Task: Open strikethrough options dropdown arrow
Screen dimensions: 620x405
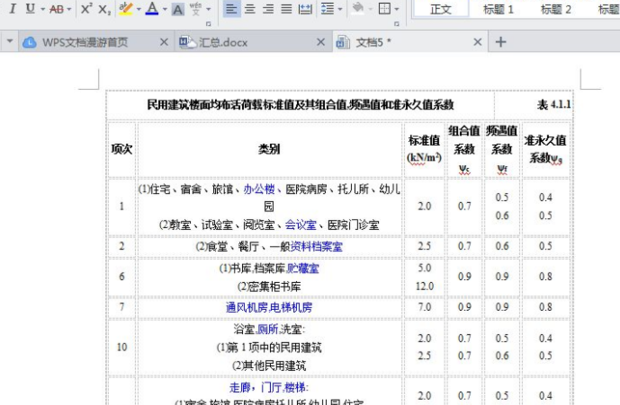Action: (x=69, y=9)
